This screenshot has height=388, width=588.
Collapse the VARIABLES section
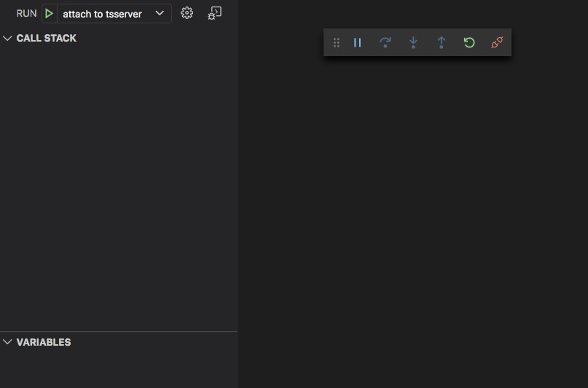(x=7, y=342)
